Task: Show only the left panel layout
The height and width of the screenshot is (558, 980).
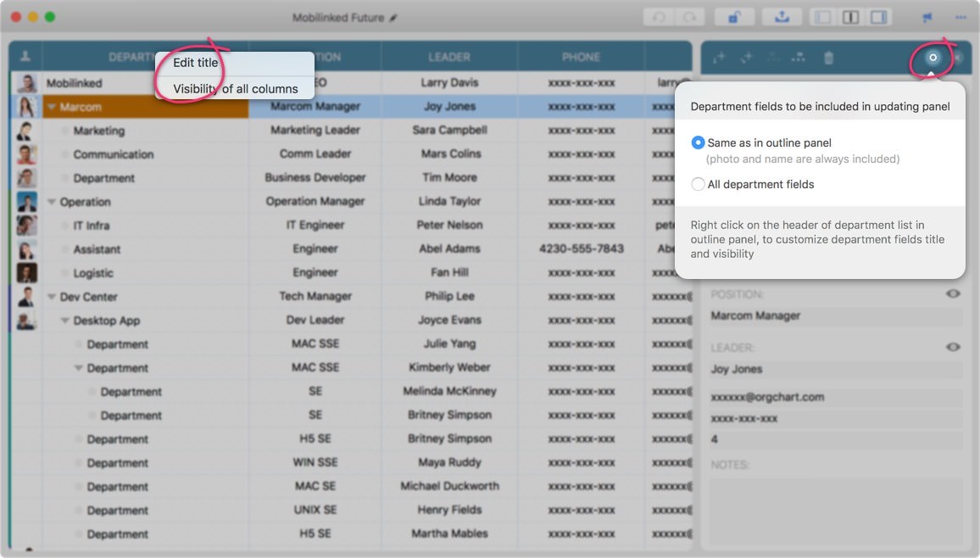Action: click(822, 17)
